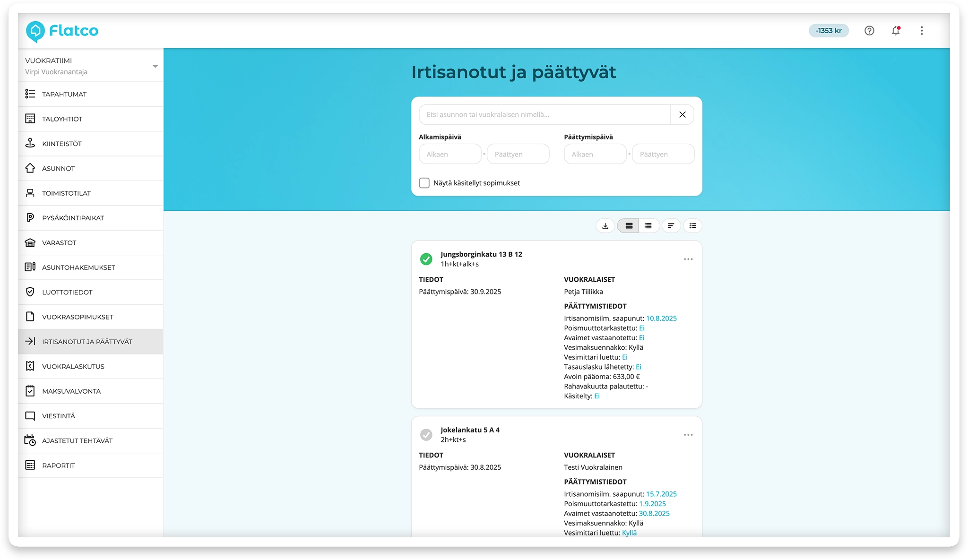Image resolution: width=968 pixels, height=560 pixels.
Task: Switch to list view layout
Action: [x=648, y=225]
